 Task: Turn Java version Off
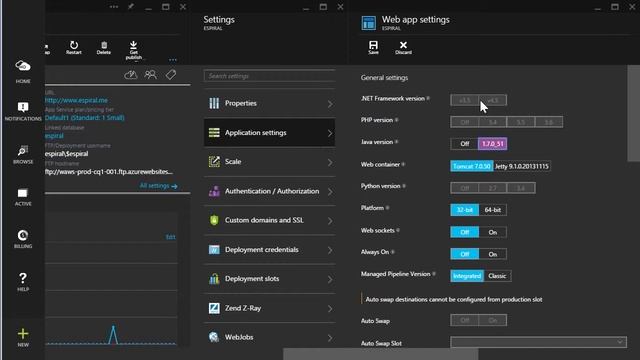coord(464,144)
